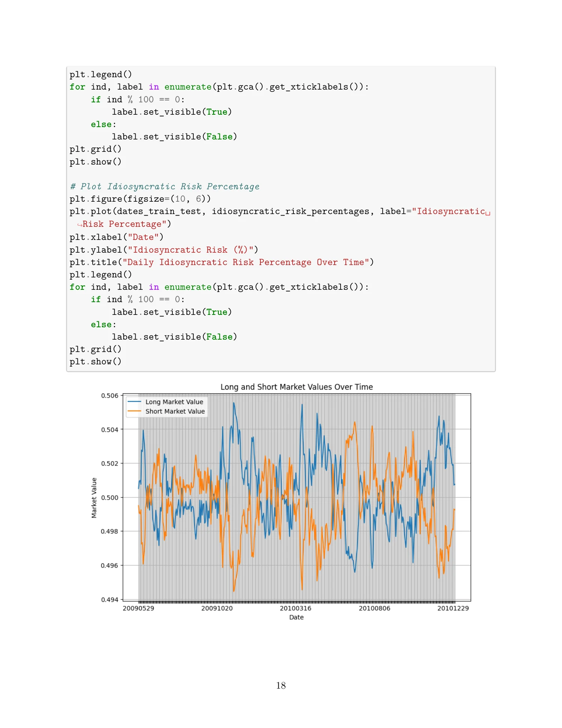Image resolution: width=562 pixels, height=728 pixels.
Task: Click the plt.title Daily Idiosyncratic Risk line
Action: pyautogui.click(x=221, y=262)
